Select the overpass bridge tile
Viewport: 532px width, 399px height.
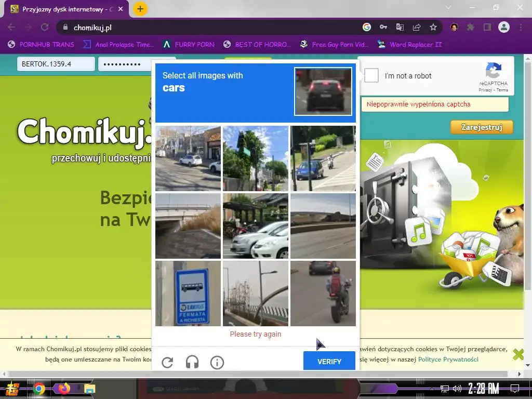pyautogui.click(x=188, y=226)
